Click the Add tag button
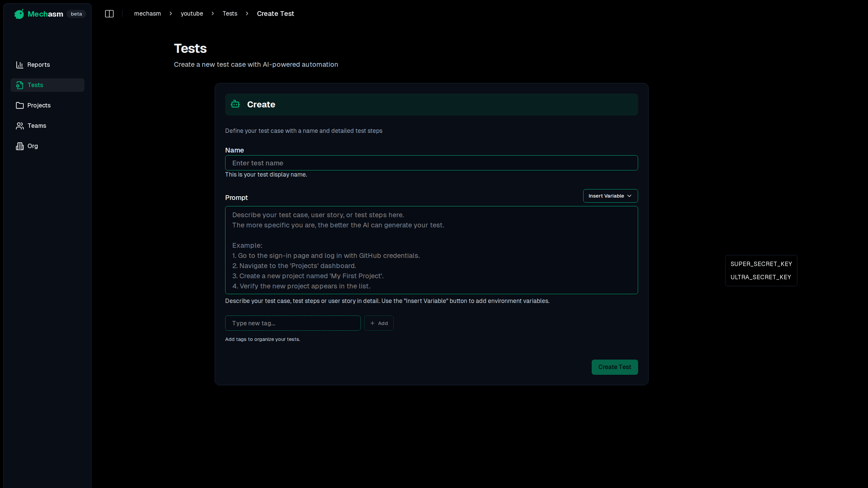Screen dimensions: 868x488 [379, 323]
